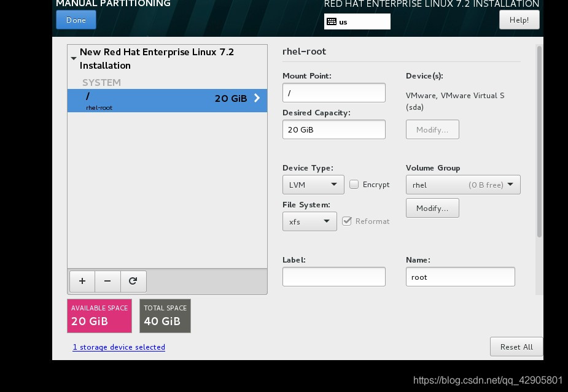Image resolution: width=568 pixels, height=392 pixels.
Task: Click the keyboard layout us indicator
Action: (357, 21)
